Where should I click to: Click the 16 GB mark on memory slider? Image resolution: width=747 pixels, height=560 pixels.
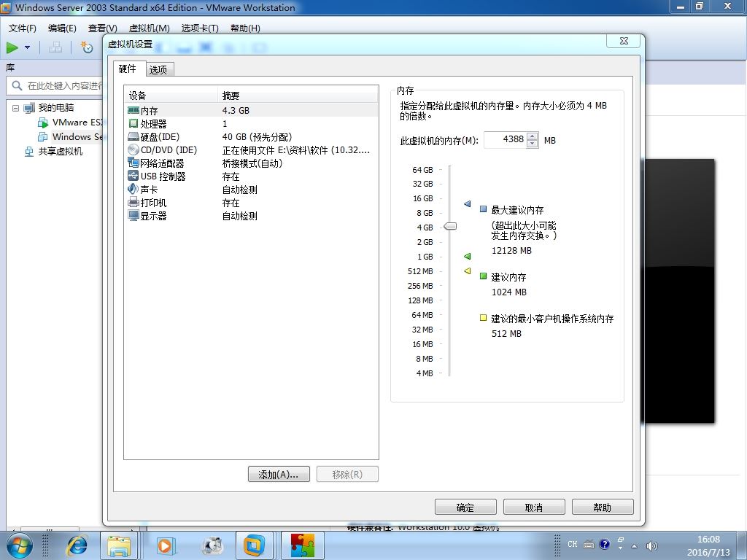423,198
